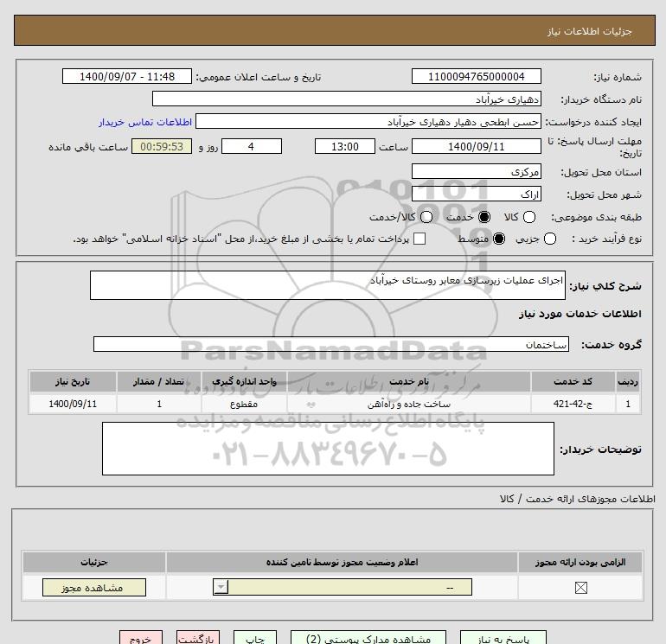Select the کالا/خدمت radio button
Viewport: 666px width, 644px height.
426,217
